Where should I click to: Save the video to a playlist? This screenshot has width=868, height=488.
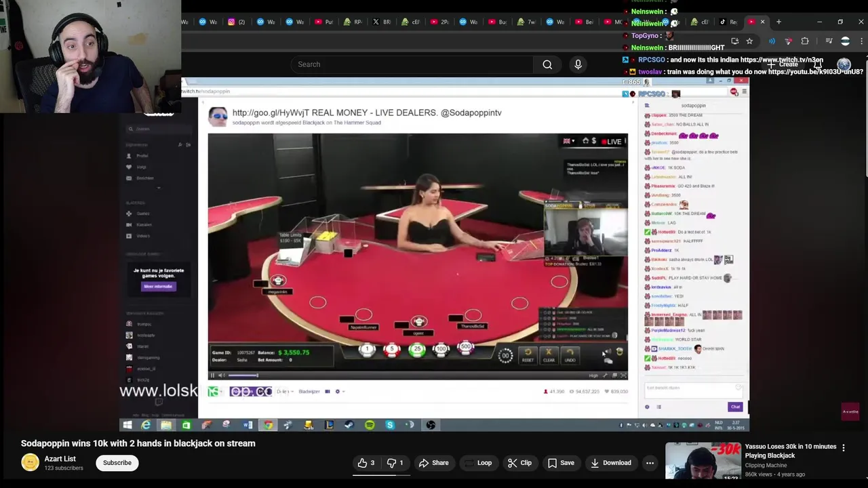[x=561, y=463]
